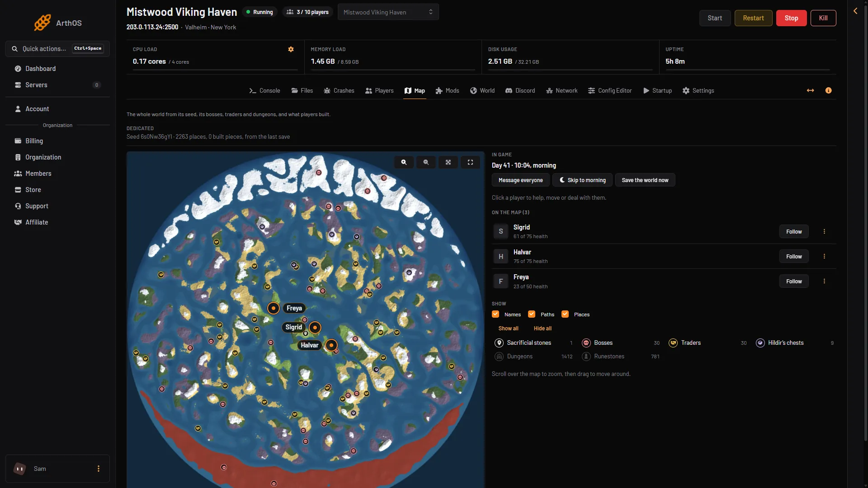Screen dimensions: 868x488
Task: Follow Sigrid on the map
Action: 794,231
